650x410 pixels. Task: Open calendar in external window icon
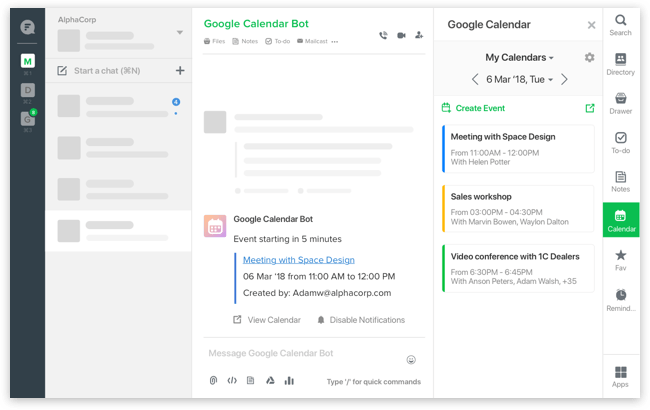[589, 108]
